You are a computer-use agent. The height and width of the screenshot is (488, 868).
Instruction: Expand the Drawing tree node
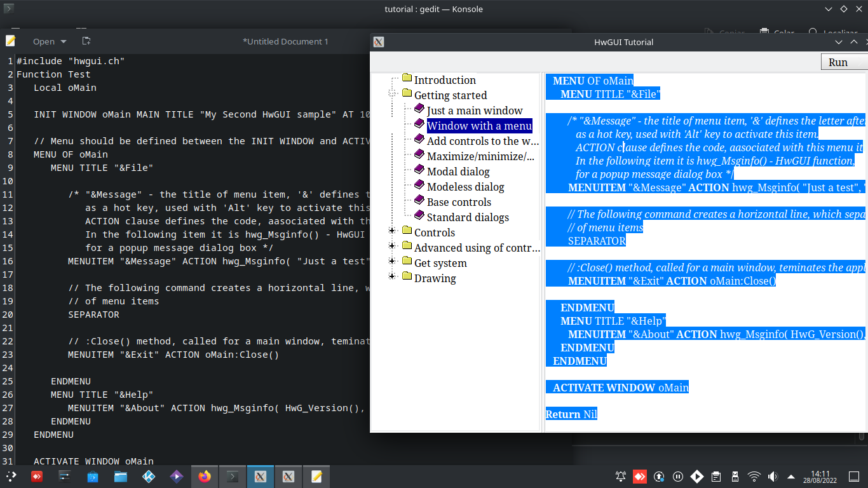coord(392,276)
